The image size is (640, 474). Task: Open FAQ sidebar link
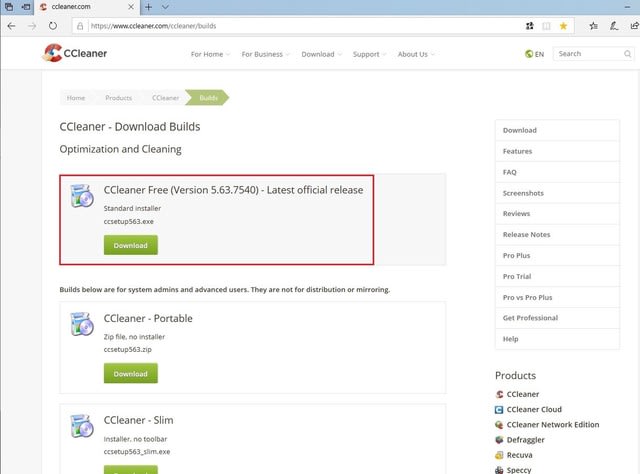point(557,172)
